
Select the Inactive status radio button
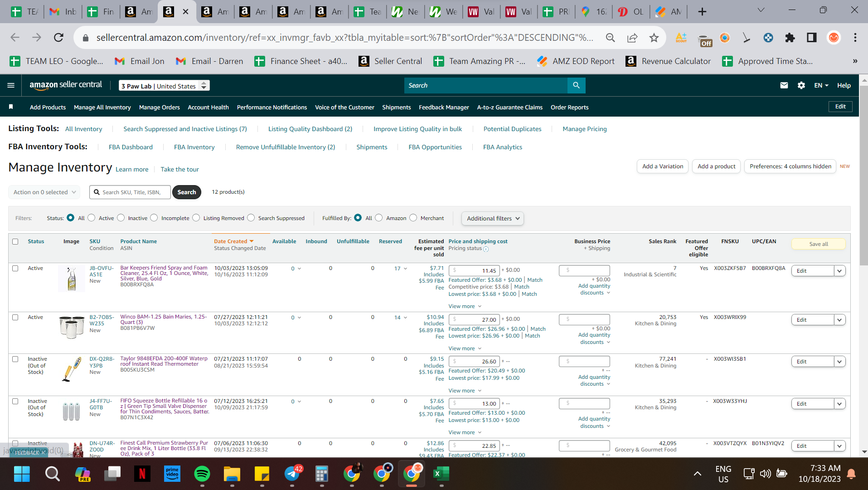(121, 218)
